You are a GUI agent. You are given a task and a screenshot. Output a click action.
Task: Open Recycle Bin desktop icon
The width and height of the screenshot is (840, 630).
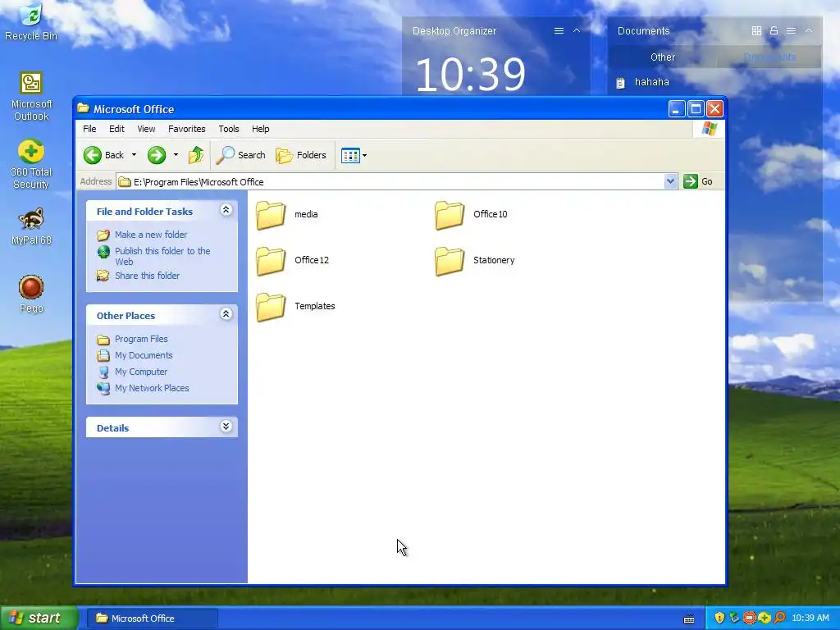click(31, 21)
